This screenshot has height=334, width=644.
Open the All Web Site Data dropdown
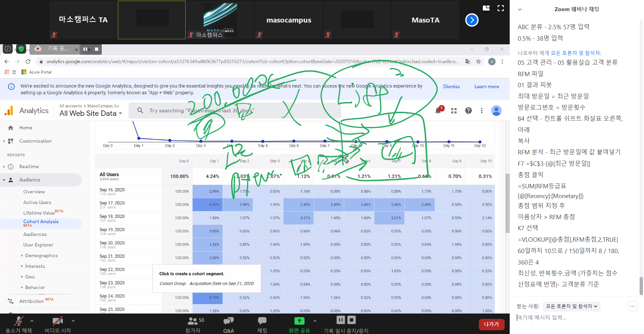click(x=91, y=113)
